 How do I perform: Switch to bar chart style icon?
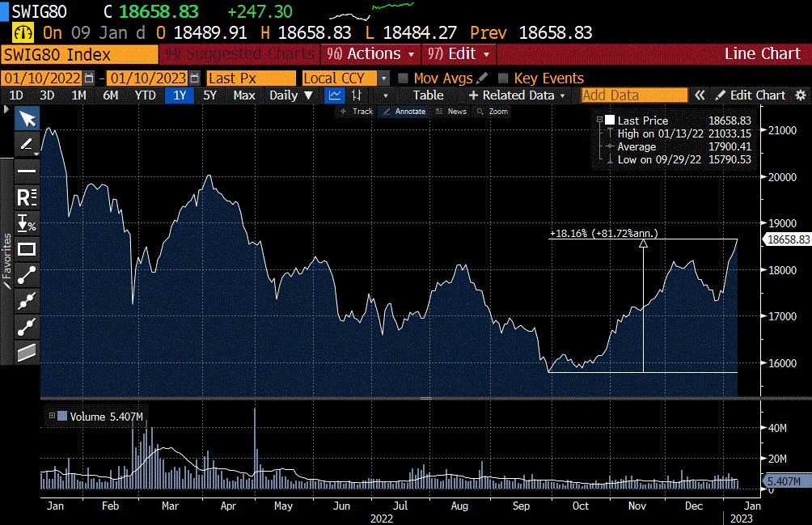[357, 95]
